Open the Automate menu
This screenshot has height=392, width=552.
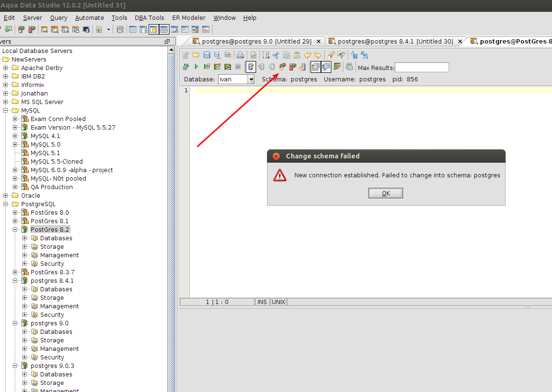click(89, 18)
